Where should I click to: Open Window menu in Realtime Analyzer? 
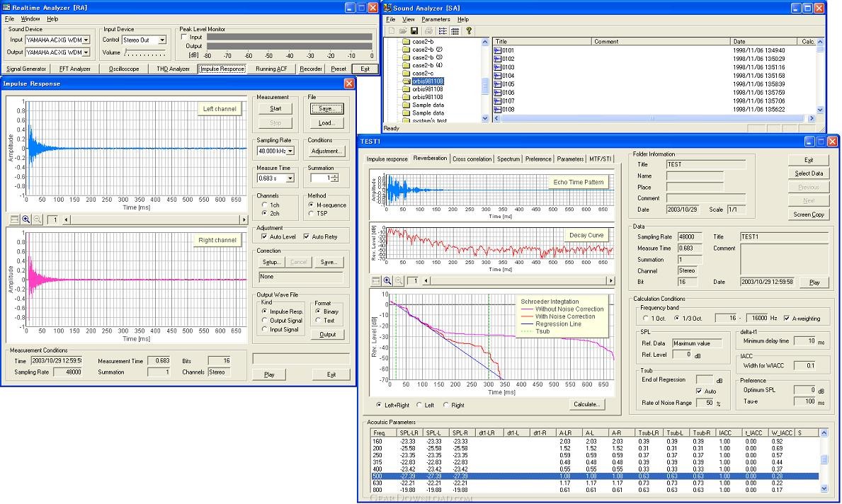point(30,19)
